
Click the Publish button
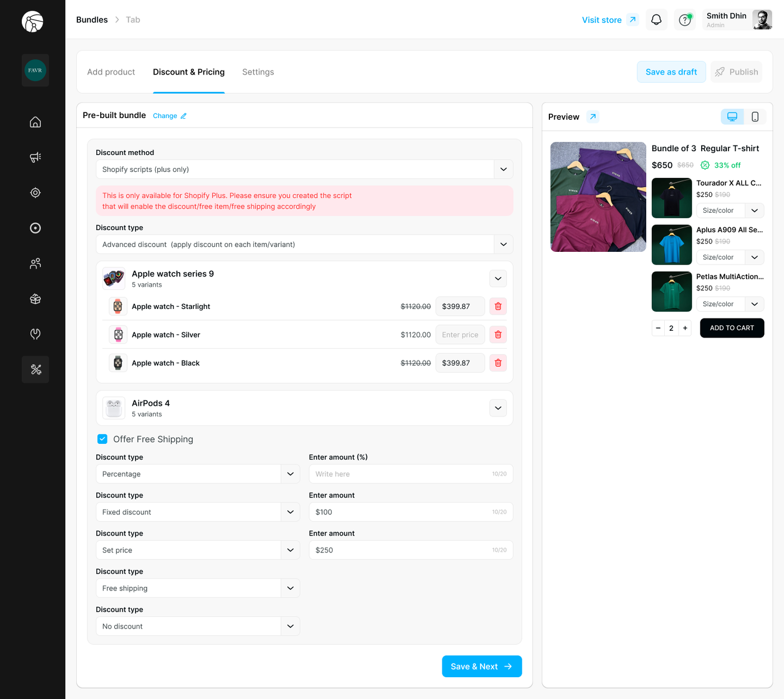[736, 72]
